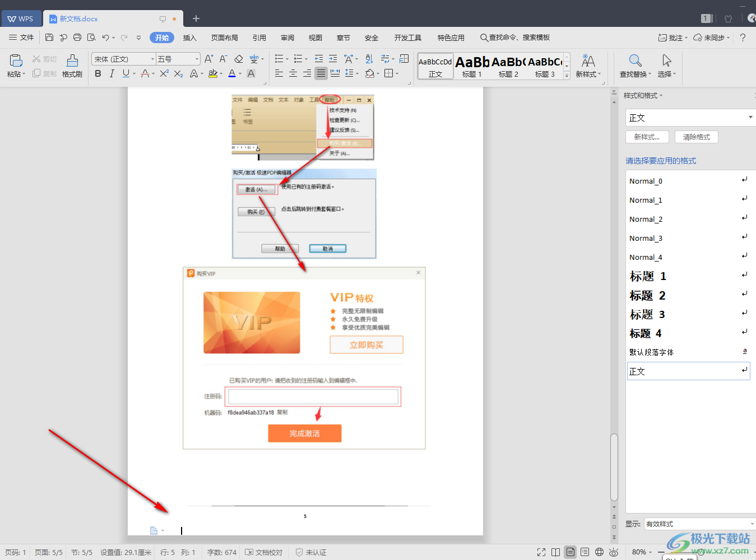756x560 pixels.
Task: Decrease font size with A- icon
Action: [223, 59]
